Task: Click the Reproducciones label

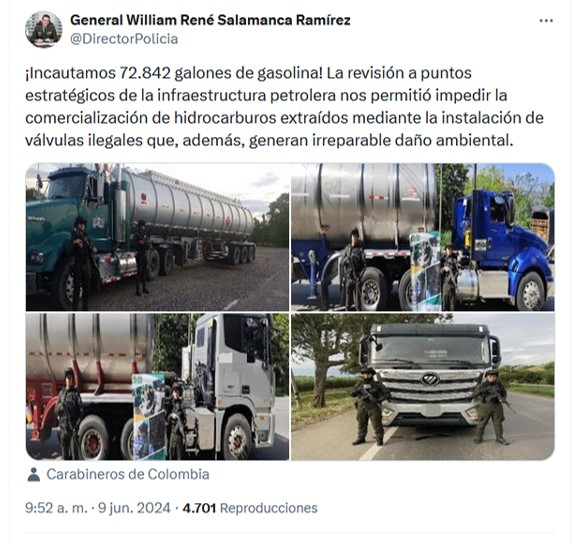Action: pyautogui.click(x=269, y=508)
